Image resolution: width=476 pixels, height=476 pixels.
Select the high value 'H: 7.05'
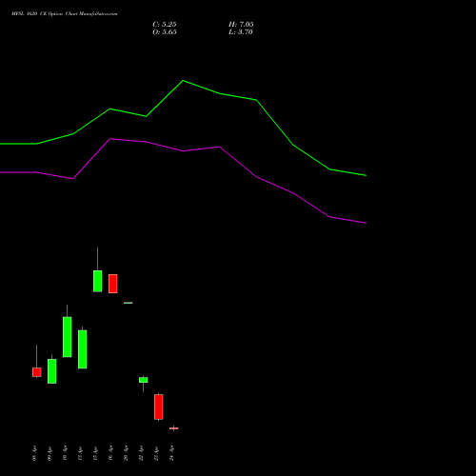(241, 25)
